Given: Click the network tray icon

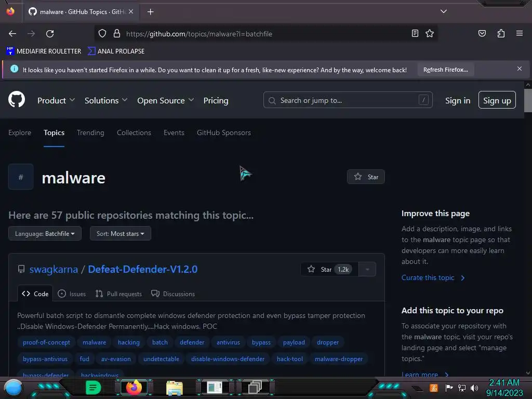Looking at the screenshot, I should (x=461, y=388).
